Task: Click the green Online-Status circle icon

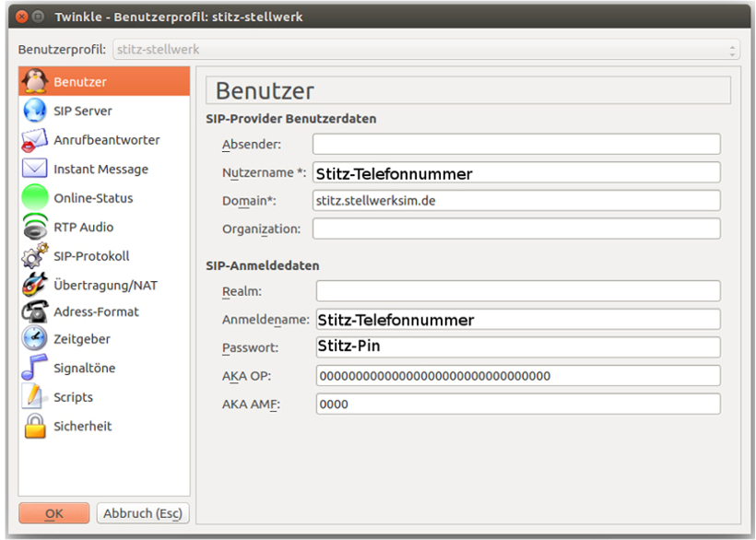Action: click(35, 197)
